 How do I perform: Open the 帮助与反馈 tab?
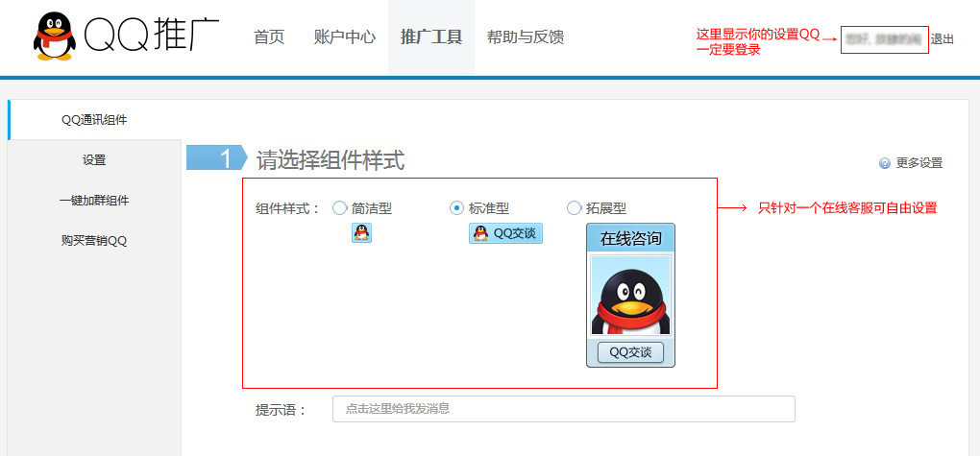(526, 37)
